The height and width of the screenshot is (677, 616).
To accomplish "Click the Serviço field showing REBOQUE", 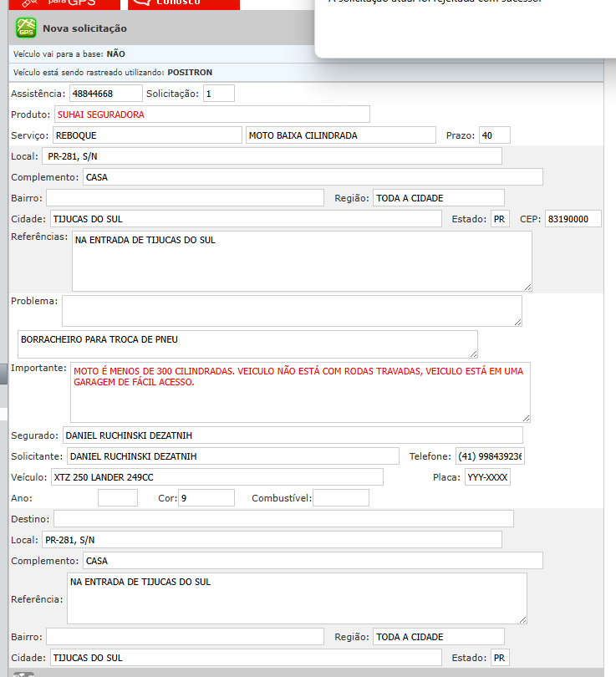I will tap(147, 135).
